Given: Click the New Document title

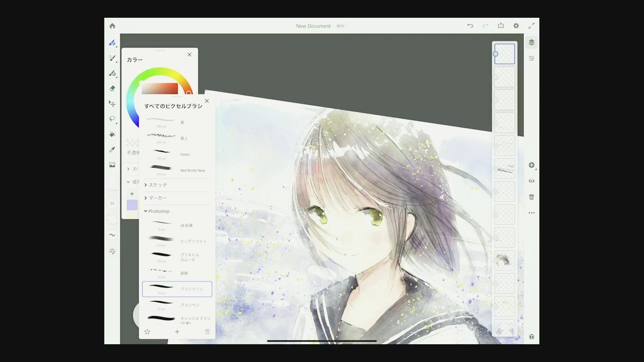Looking at the screenshot, I should pos(313,26).
